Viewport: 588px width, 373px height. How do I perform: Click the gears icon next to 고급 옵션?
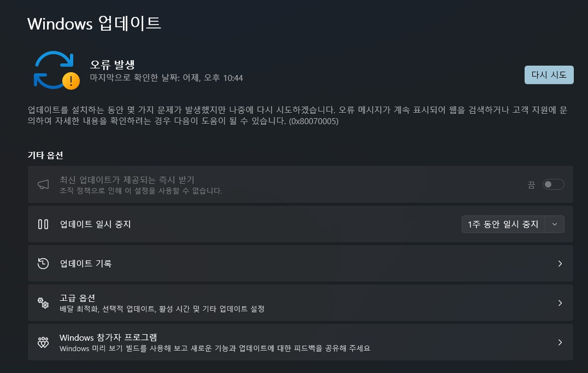point(43,303)
